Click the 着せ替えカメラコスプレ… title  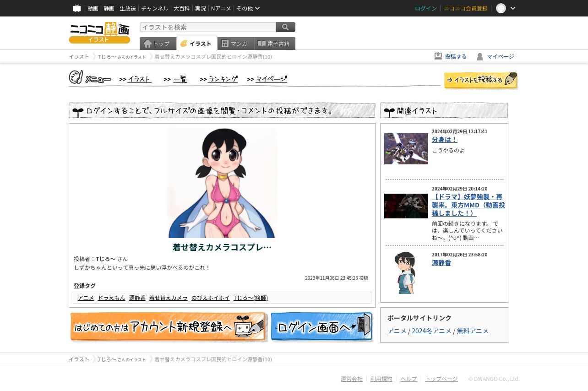(222, 247)
